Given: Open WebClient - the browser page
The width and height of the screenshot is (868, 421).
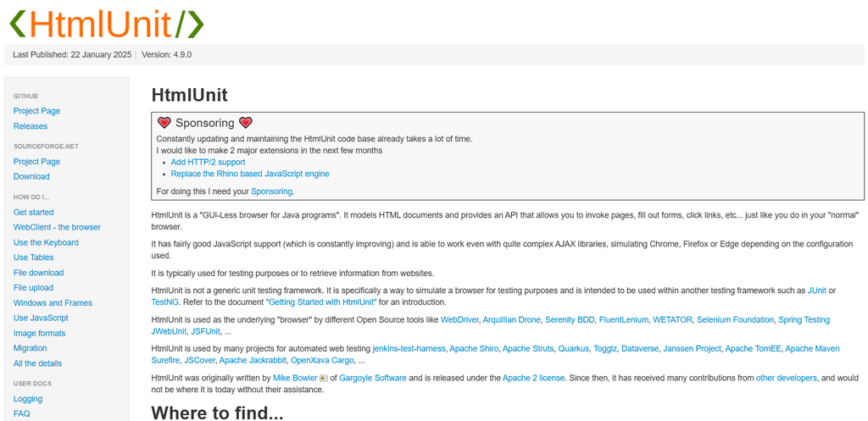Looking at the screenshot, I should coord(57,227).
